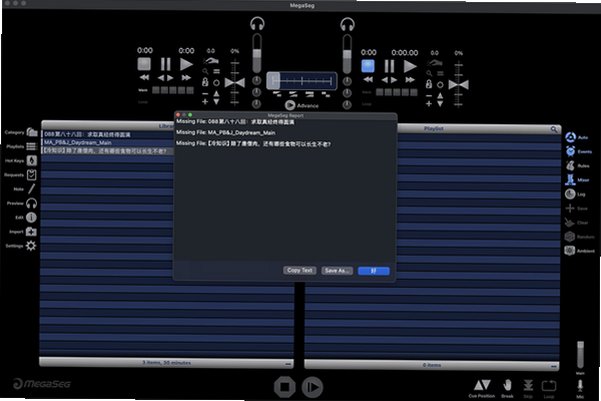Click the left deck hand scratch icon
The image size is (601, 401).
[x=211, y=61]
